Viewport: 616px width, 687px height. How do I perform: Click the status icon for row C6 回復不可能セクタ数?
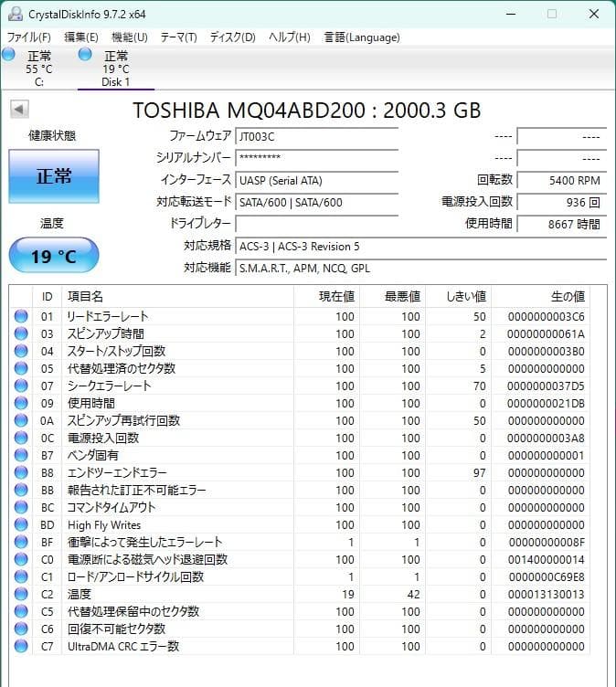click(x=21, y=629)
